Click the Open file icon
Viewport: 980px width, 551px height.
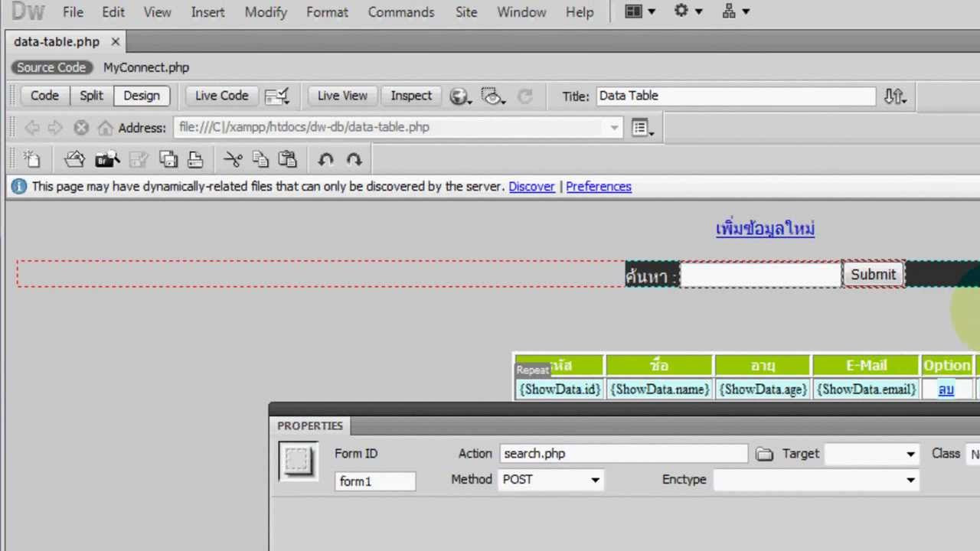(x=74, y=159)
